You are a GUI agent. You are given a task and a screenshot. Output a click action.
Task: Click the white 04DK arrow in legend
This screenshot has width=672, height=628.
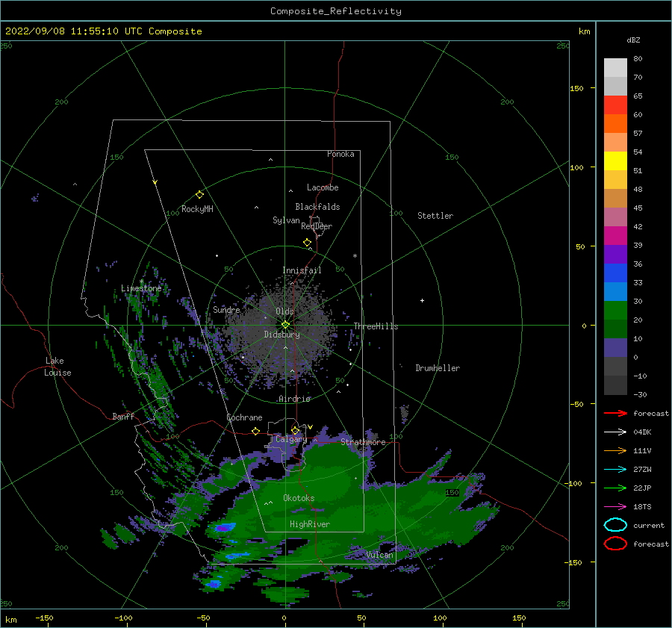(x=615, y=432)
